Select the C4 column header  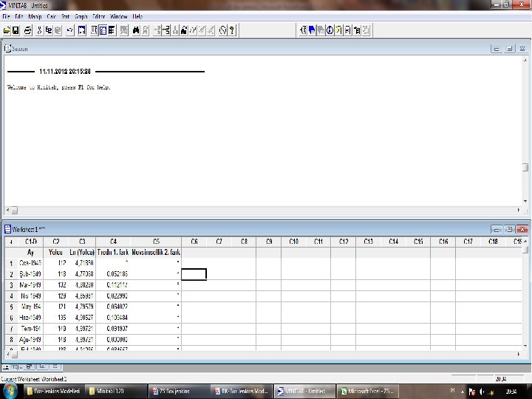[x=113, y=242]
